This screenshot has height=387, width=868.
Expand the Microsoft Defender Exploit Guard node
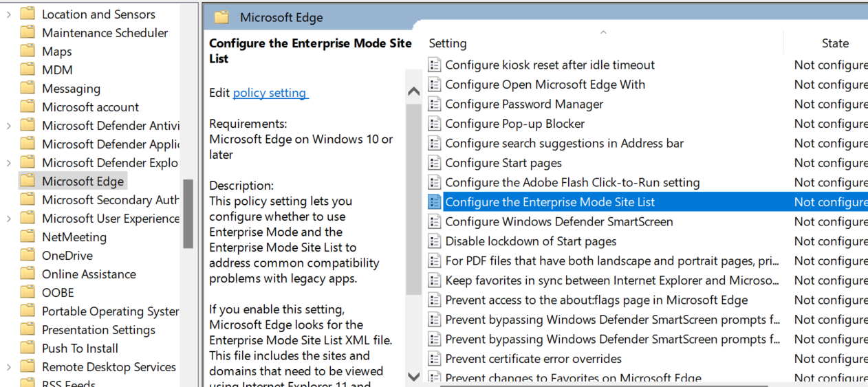pyautogui.click(x=8, y=162)
